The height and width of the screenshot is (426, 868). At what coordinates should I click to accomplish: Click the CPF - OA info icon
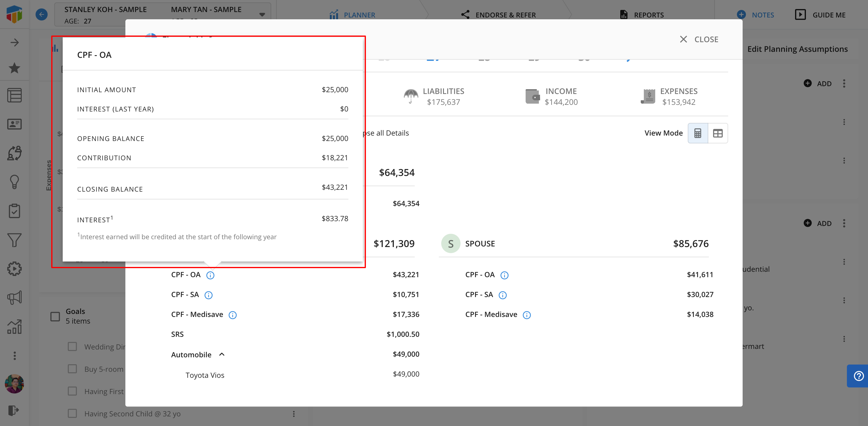210,275
